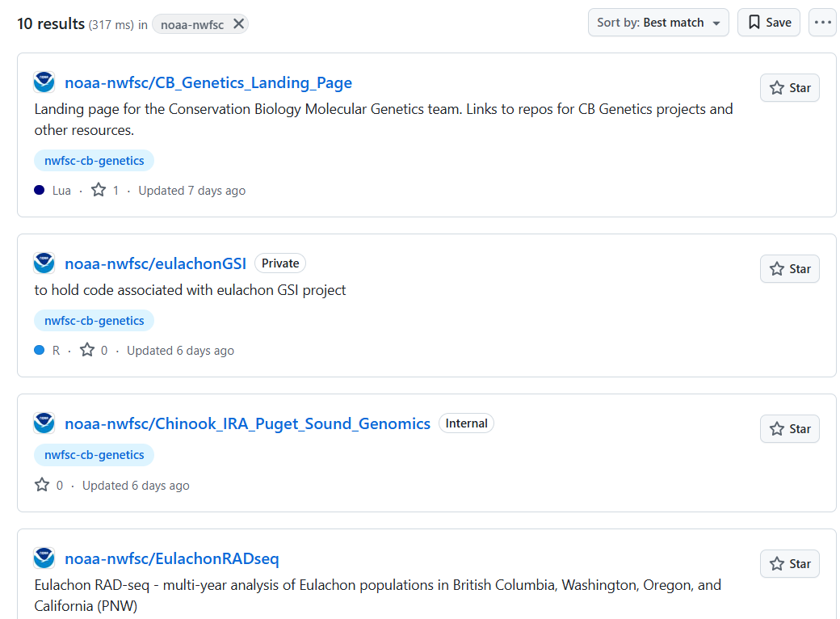This screenshot has width=840, height=619.
Task: Click the R language label for eulachonGSI
Action: pos(57,351)
